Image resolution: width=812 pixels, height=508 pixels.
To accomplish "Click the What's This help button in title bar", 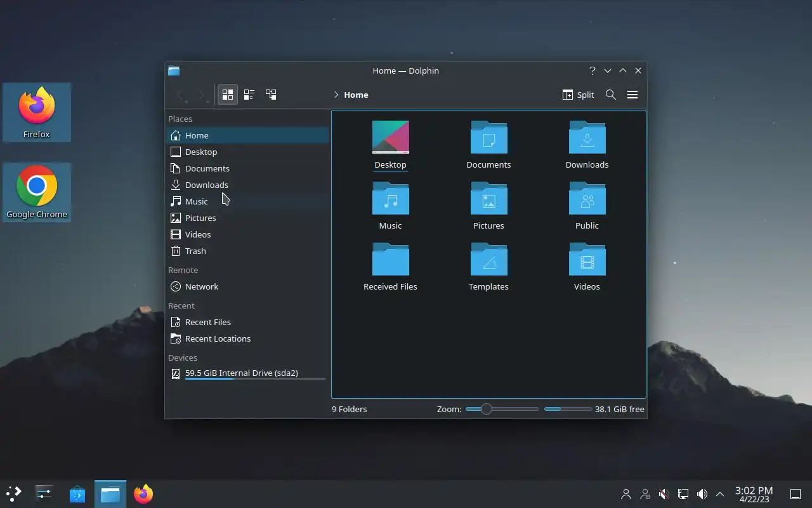I will 593,70.
